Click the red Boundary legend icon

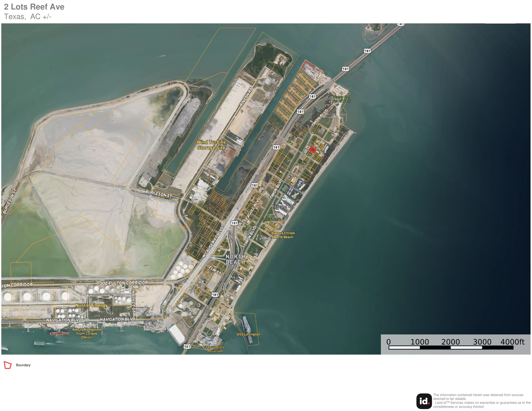pos(8,365)
